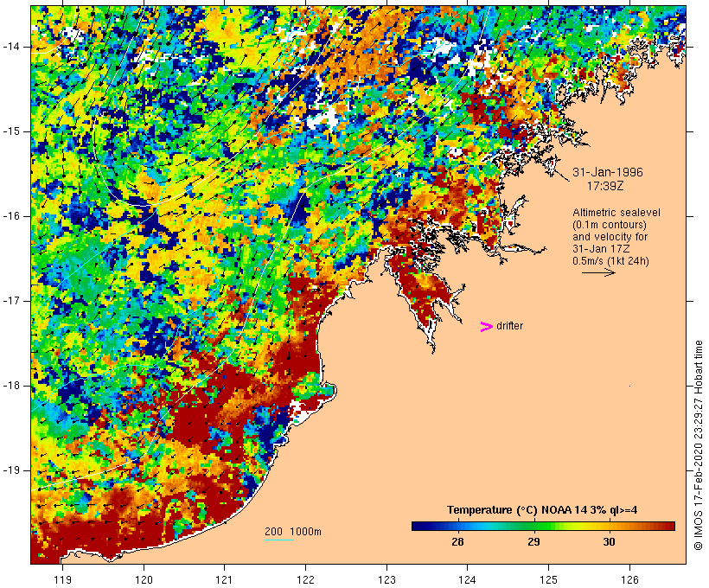Click latitude label -18

point(11,386)
